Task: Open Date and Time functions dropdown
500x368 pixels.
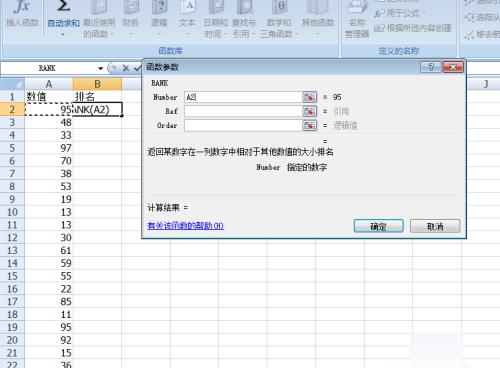Action: pos(216,18)
